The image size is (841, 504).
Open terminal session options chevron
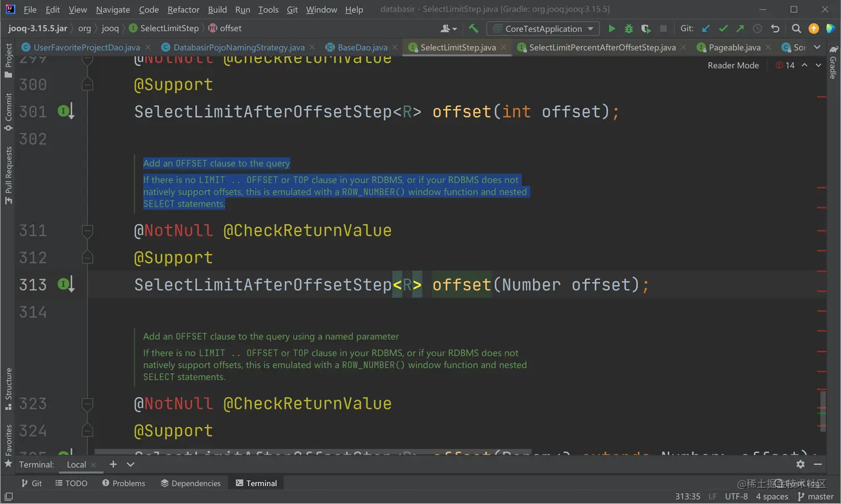(130, 464)
